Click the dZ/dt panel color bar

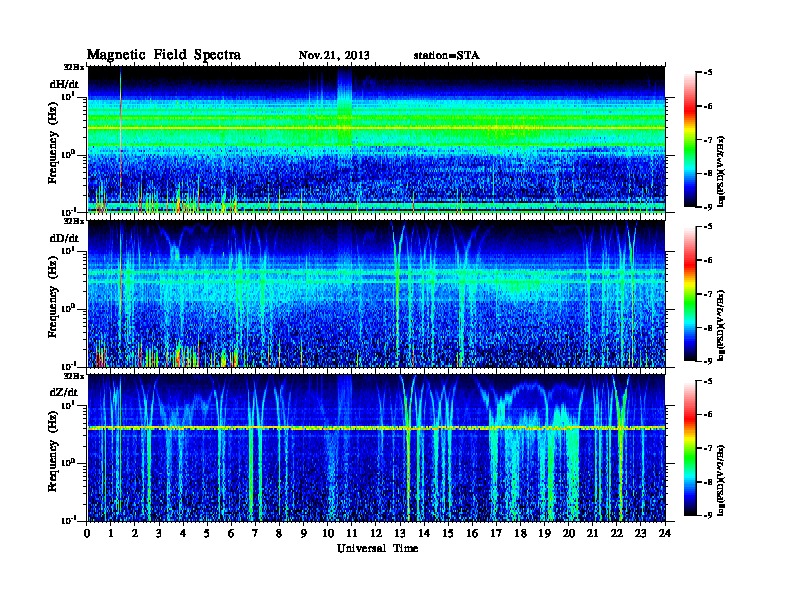pos(690,448)
